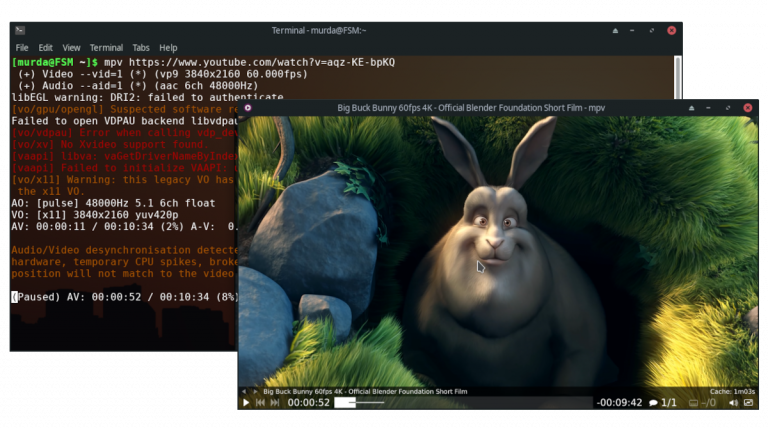Cycle audio track 1/1 in mpv

663,403
